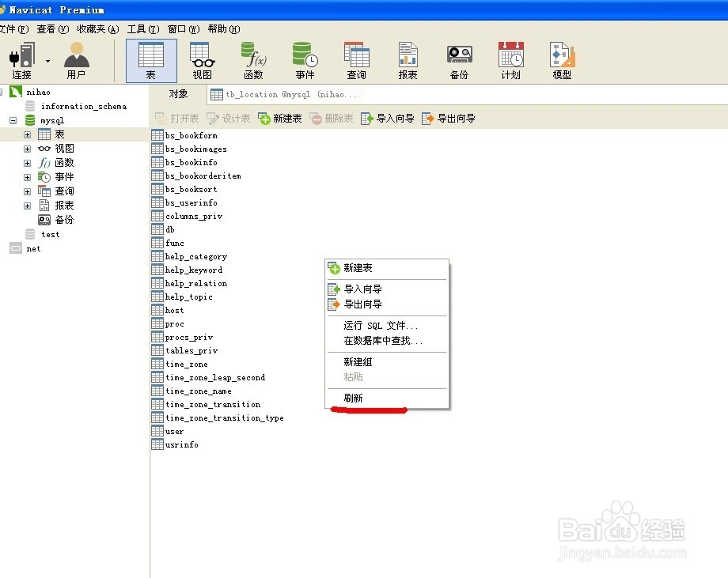Viewport: 728px width, 578px height.
Task: Select the time_zone_leap_second table
Action: point(215,378)
